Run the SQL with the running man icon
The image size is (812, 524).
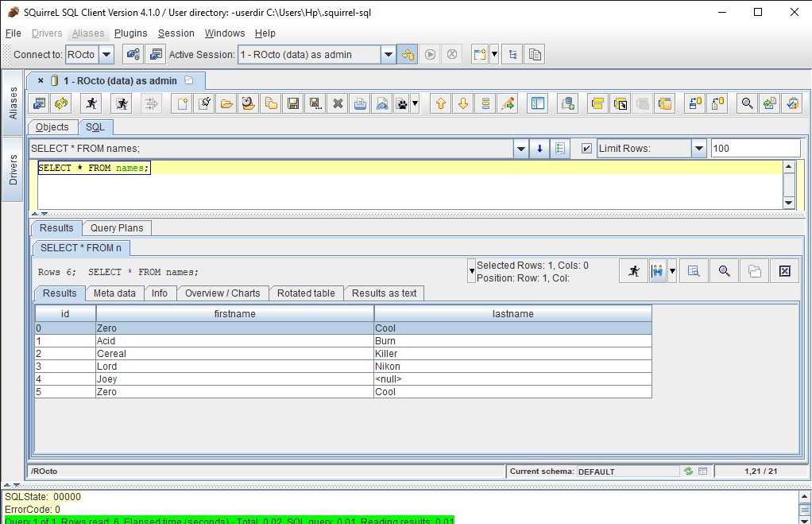tap(91, 103)
